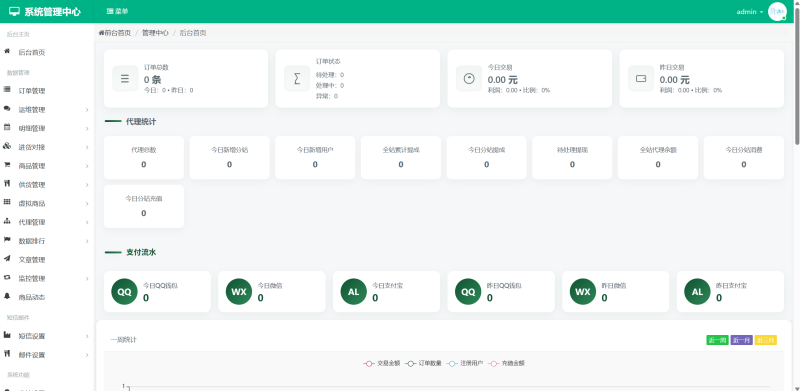
Task: Click the chat bubble icon for 运维管理
Action: [7, 109]
